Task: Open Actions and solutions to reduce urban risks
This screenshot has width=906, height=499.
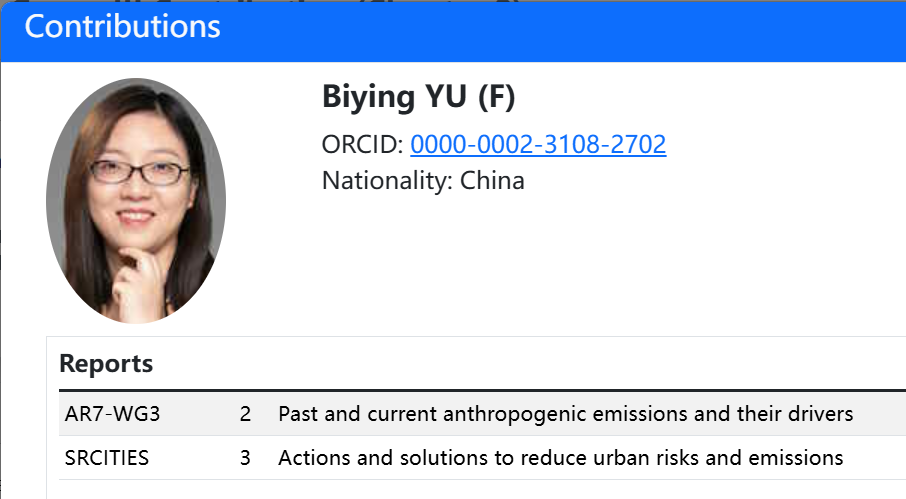Action: point(560,458)
